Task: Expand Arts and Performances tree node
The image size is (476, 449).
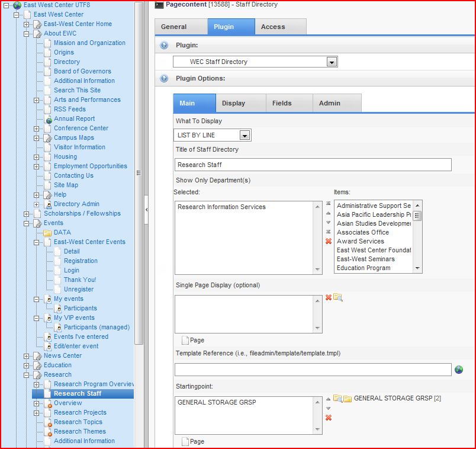Action: click(x=37, y=100)
